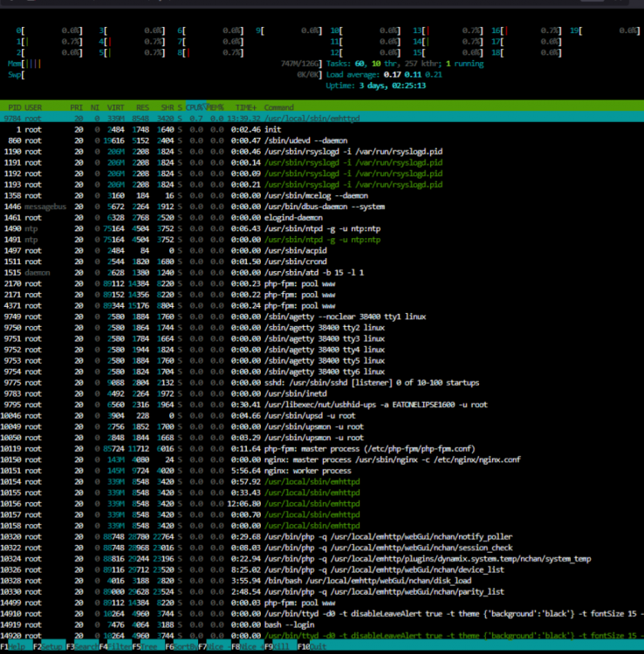Sort by the TIME+ column header
This screenshot has height=654, width=644.
[x=246, y=107]
